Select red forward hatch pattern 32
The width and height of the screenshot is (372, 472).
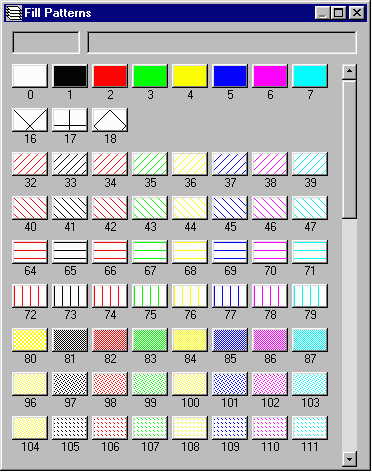click(30, 164)
